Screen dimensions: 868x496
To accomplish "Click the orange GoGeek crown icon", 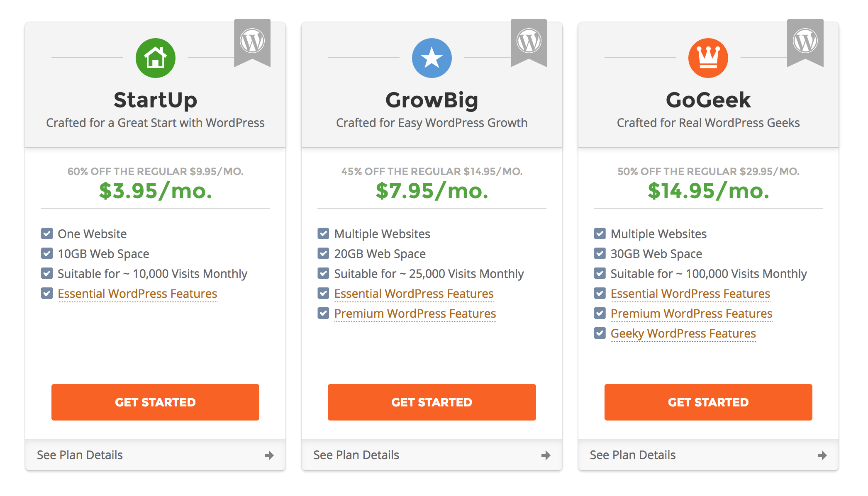I will click(x=708, y=58).
